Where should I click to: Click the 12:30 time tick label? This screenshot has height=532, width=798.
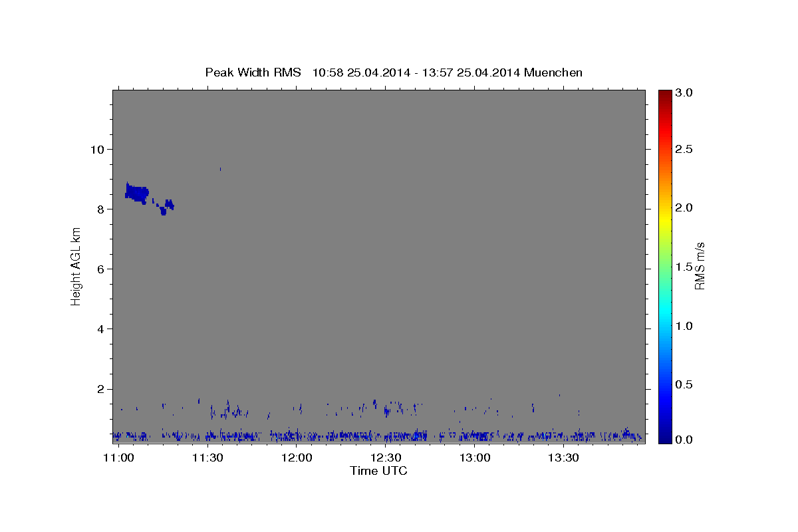pos(386,458)
